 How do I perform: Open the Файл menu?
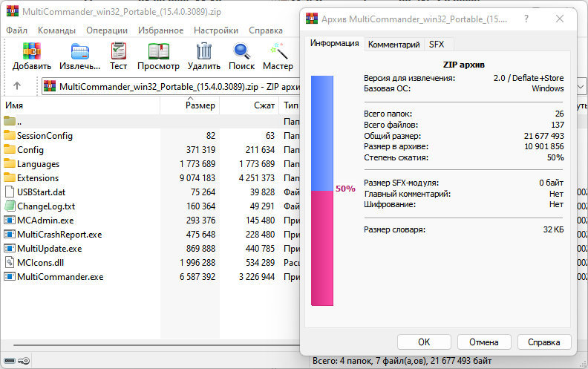(17, 30)
